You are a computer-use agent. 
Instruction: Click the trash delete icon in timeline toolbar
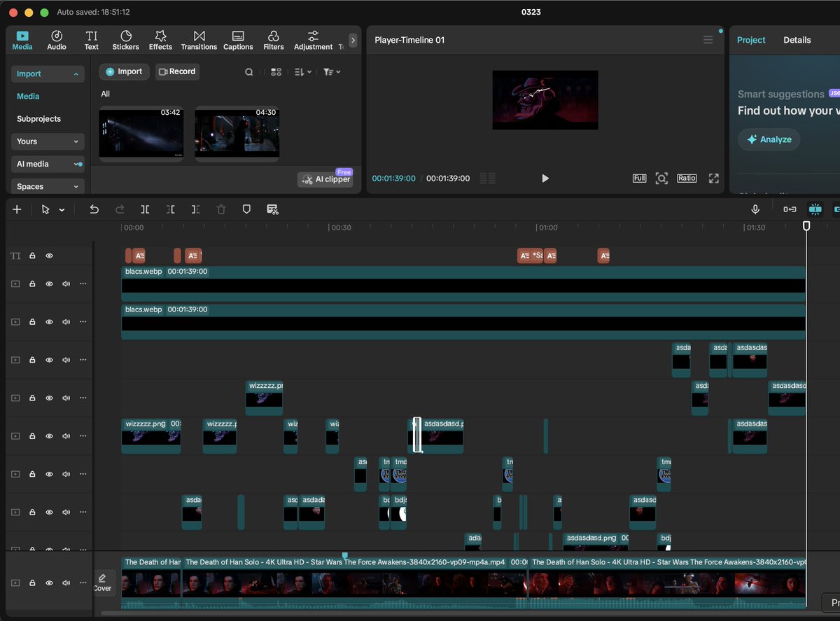click(x=221, y=209)
